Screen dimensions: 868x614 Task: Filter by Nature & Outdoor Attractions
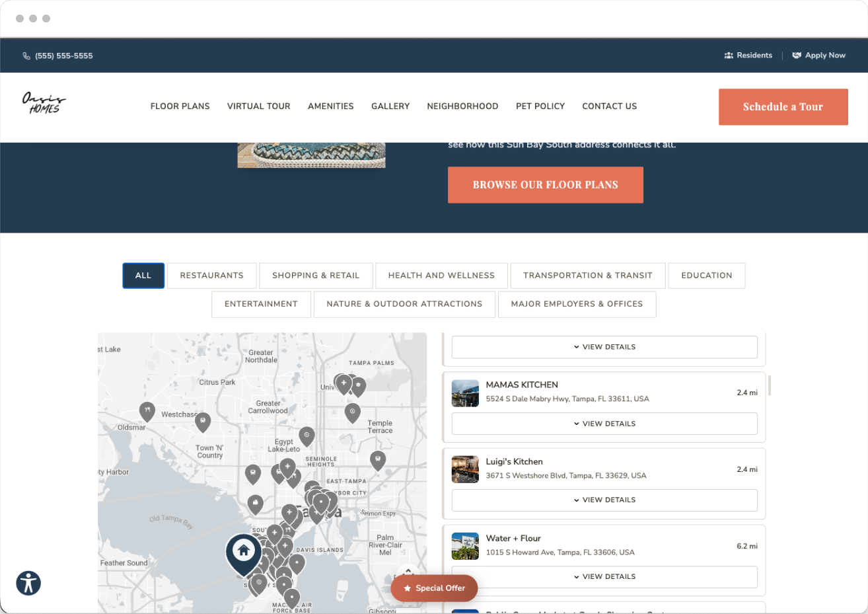pos(404,304)
